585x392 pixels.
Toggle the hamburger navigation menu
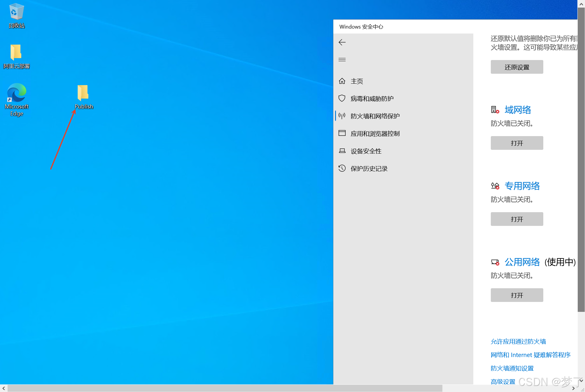tap(342, 60)
